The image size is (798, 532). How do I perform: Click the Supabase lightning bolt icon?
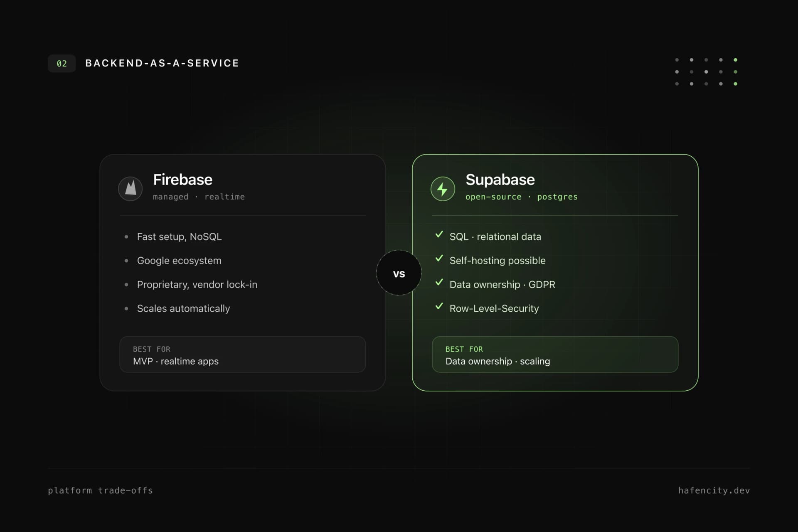pyautogui.click(x=443, y=189)
